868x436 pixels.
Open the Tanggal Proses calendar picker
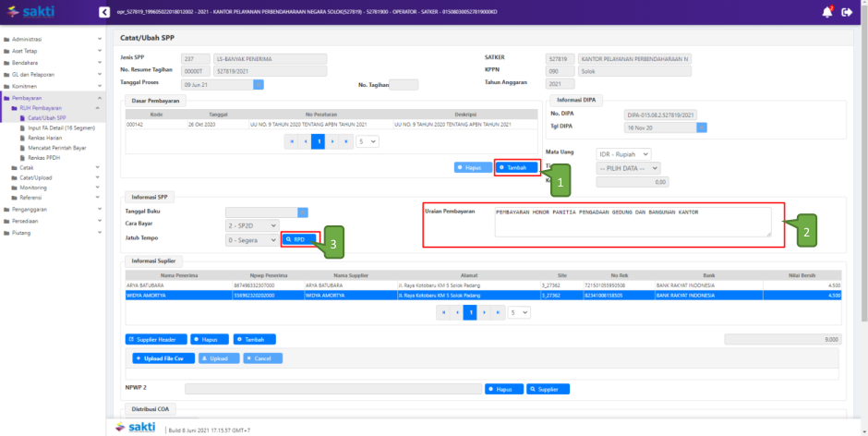click(259, 84)
